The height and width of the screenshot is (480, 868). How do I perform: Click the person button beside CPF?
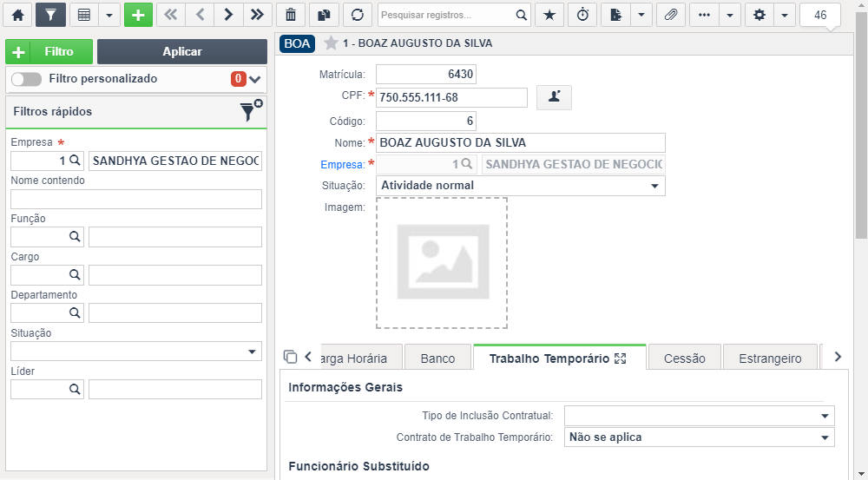click(x=554, y=97)
